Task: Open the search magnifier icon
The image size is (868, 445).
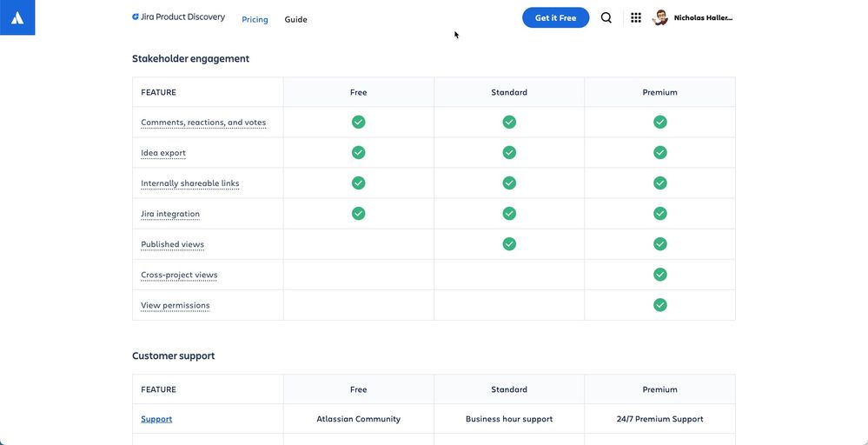Action: (606, 17)
